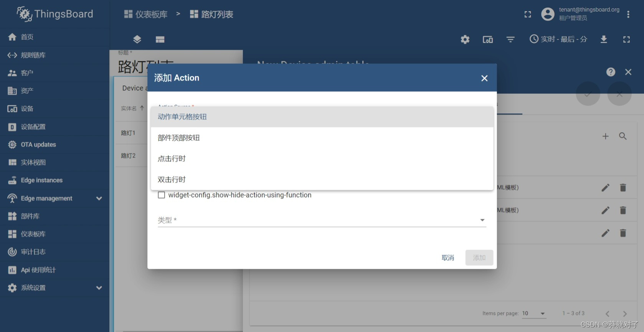The width and height of the screenshot is (644, 332).
Task: Open the help question mark icon
Action: click(x=611, y=72)
